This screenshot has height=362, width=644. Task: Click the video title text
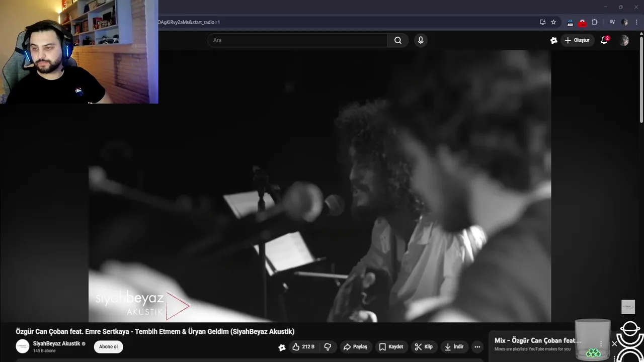(x=155, y=332)
